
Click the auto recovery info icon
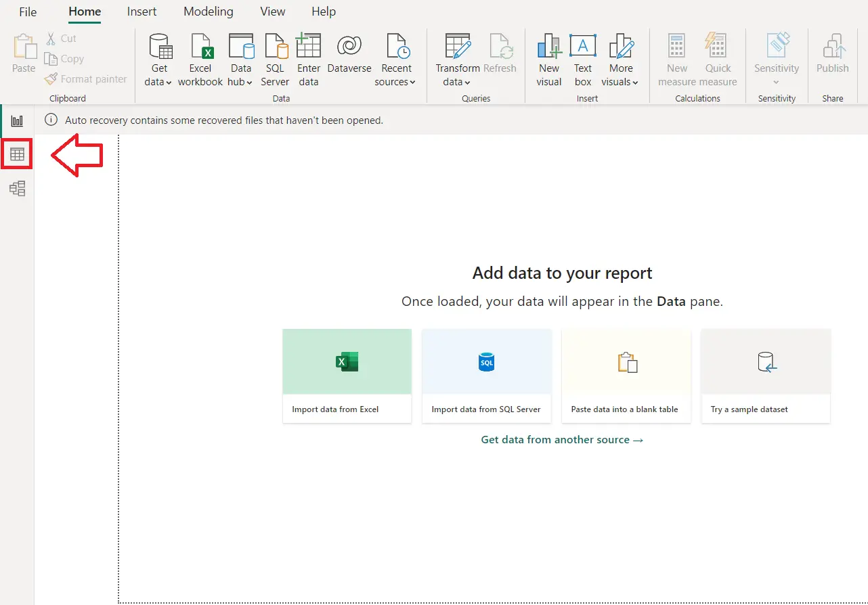click(x=51, y=120)
